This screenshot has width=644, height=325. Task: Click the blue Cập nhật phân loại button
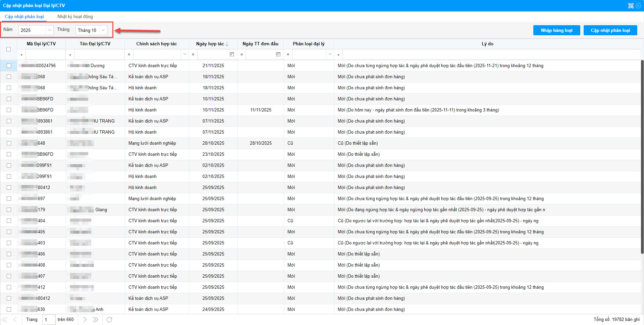pyautogui.click(x=610, y=30)
